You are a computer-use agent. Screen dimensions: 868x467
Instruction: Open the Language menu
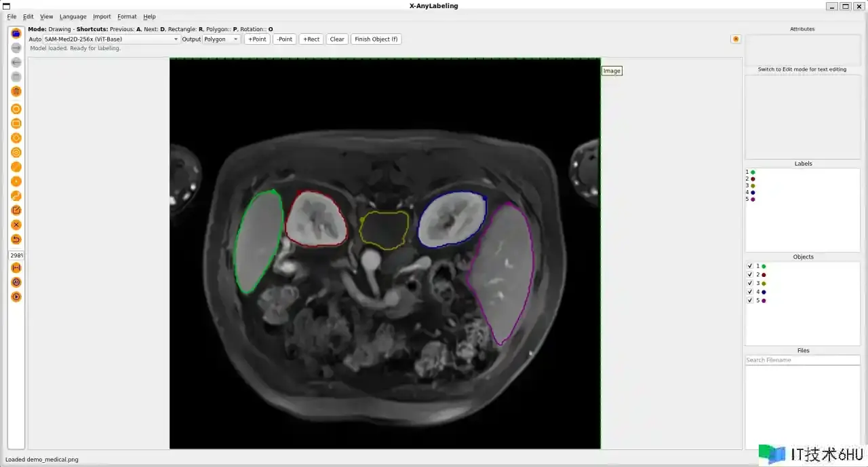pyautogui.click(x=73, y=16)
